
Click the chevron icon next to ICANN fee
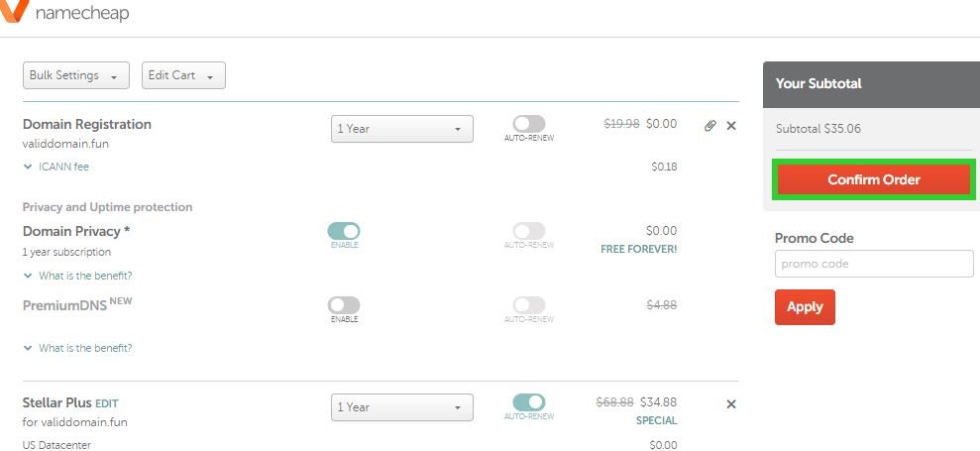(x=28, y=167)
